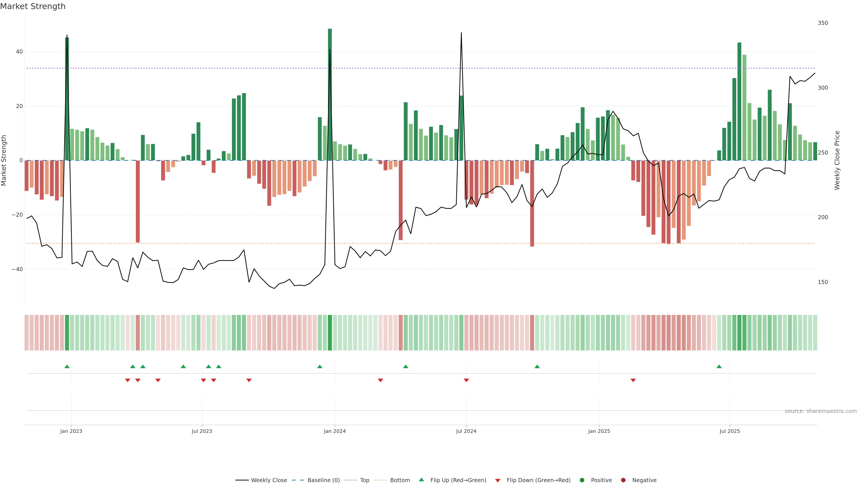Click the Negative red circle legend icon
Image resolution: width=868 pixels, height=488 pixels.
[623, 480]
